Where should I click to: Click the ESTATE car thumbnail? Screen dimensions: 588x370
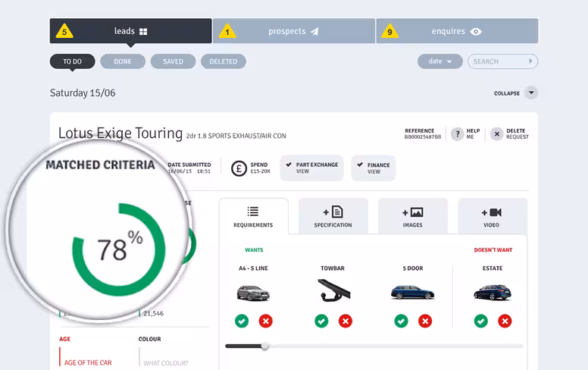coord(493,293)
